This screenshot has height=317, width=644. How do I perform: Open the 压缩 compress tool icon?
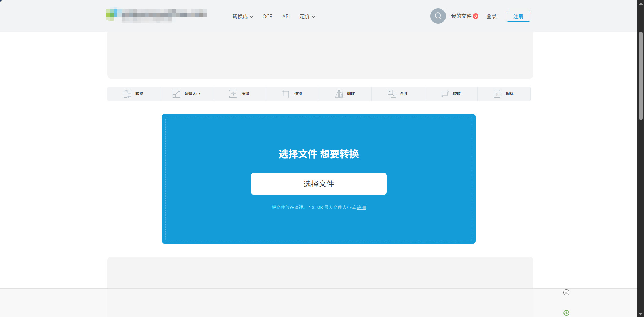click(233, 94)
